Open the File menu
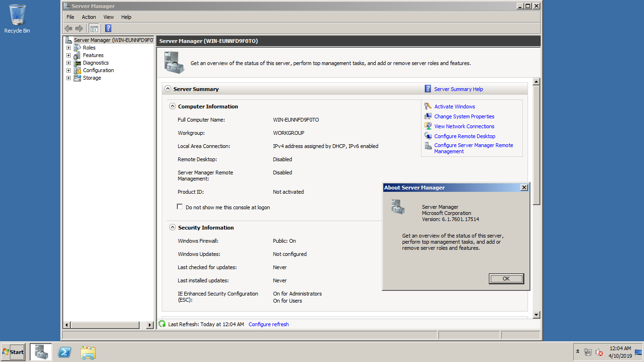Image resolution: width=644 pixels, height=362 pixels. pos(70,17)
